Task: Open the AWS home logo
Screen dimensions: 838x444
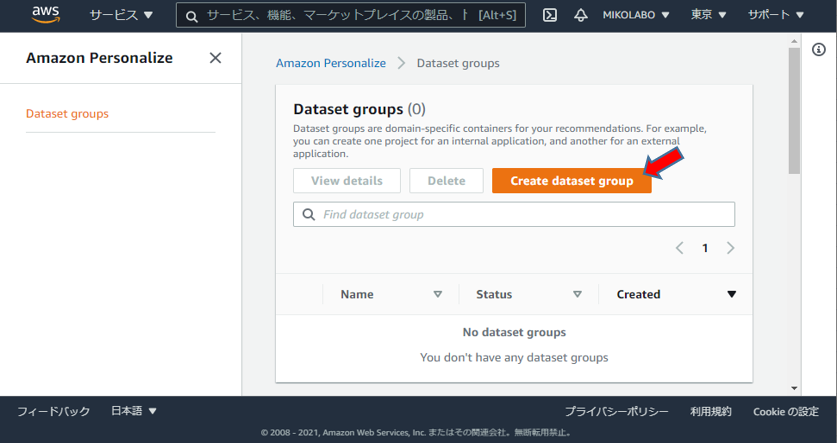Action: coord(45,14)
